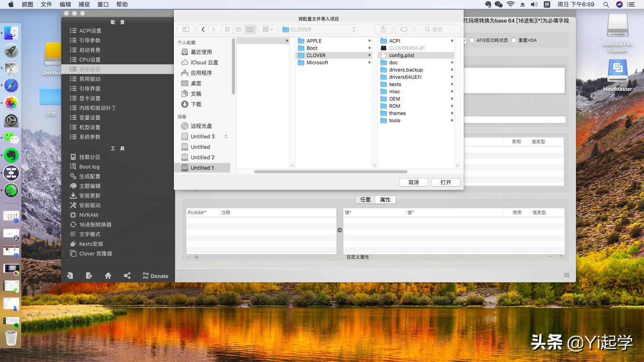Switch to the 任意 tab

[x=365, y=200]
